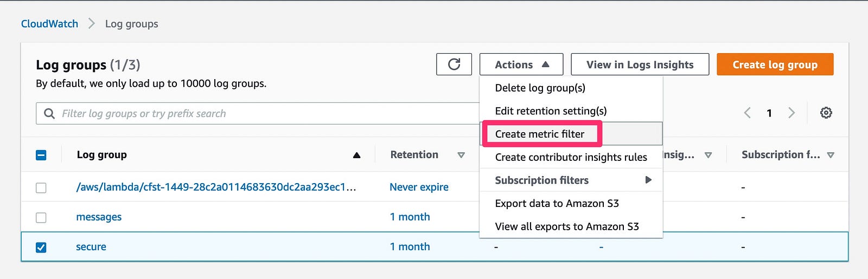
Task: Collapse the Actions dropdown menu
Action: [x=521, y=64]
